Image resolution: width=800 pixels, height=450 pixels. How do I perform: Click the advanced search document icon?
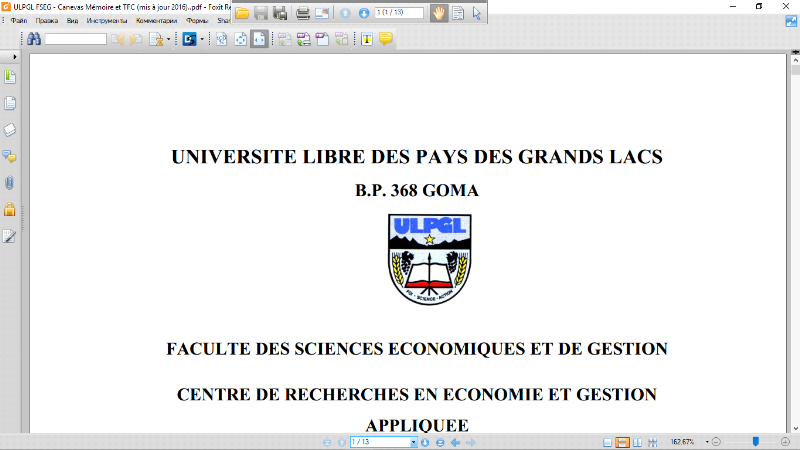(156, 39)
